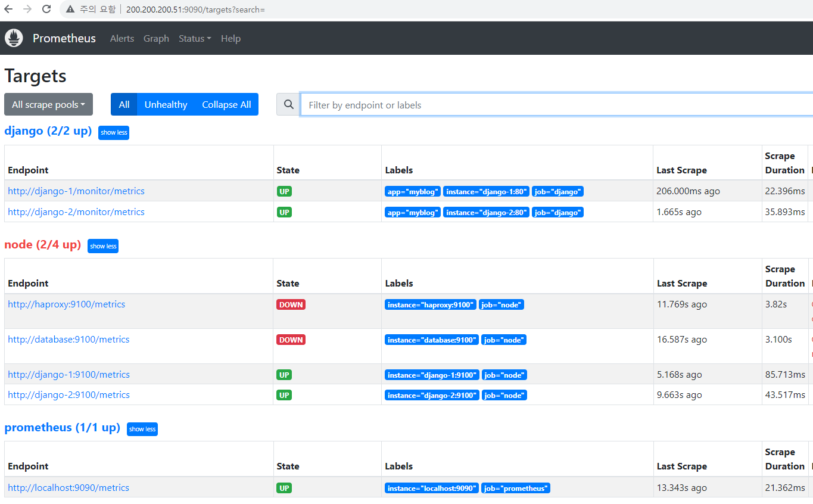Collapse the django pool with show less
The image size is (813, 504).
114,132
